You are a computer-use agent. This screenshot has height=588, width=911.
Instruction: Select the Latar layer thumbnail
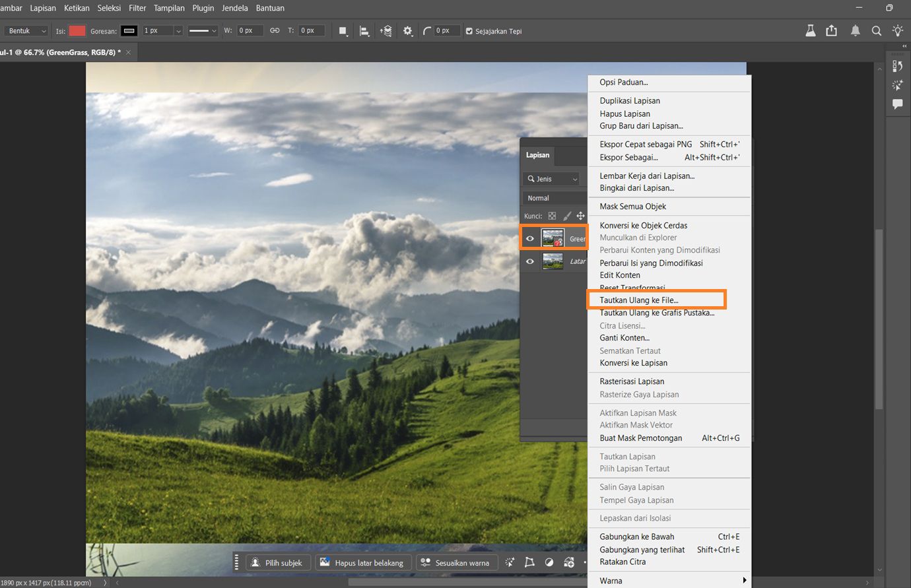(553, 261)
